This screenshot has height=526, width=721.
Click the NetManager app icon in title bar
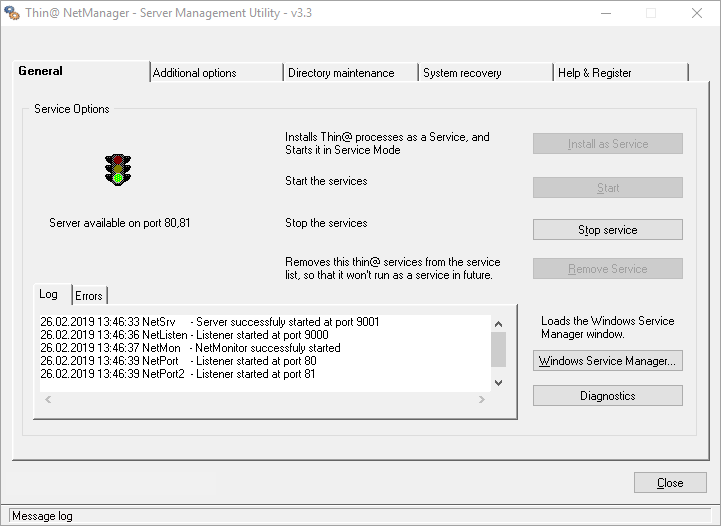(11, 13)
